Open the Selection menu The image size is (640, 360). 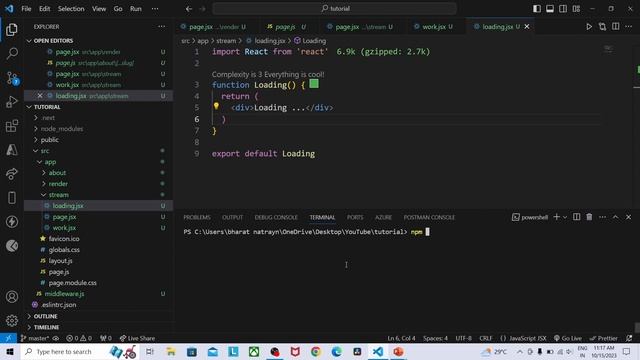click(71, 9)
